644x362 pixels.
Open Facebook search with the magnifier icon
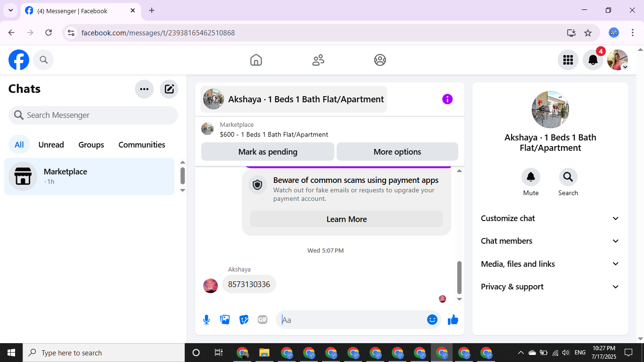coord(43,60)
